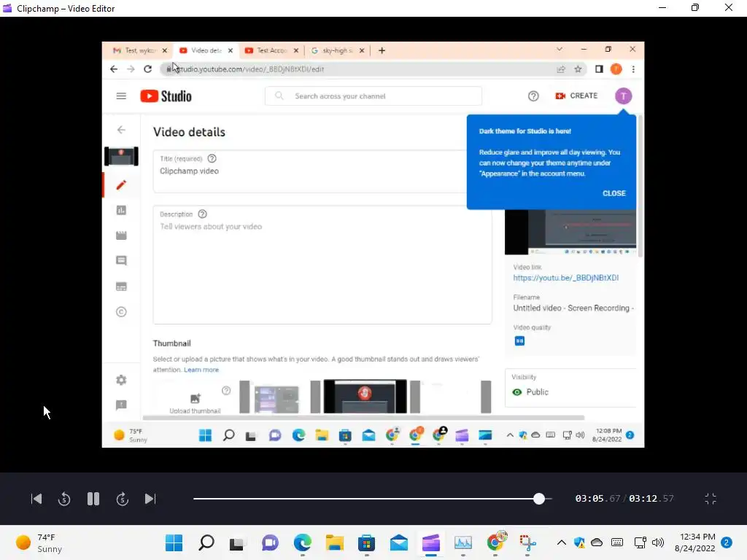747x560 pixels.
Task: Open the OneDrive tray icon
Action: [x=597, y=542]
